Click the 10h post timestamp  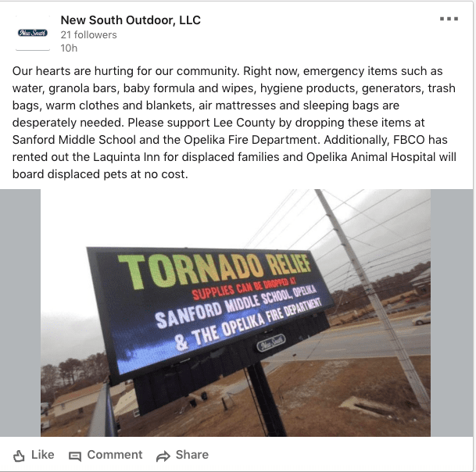[x=69, y=48]
